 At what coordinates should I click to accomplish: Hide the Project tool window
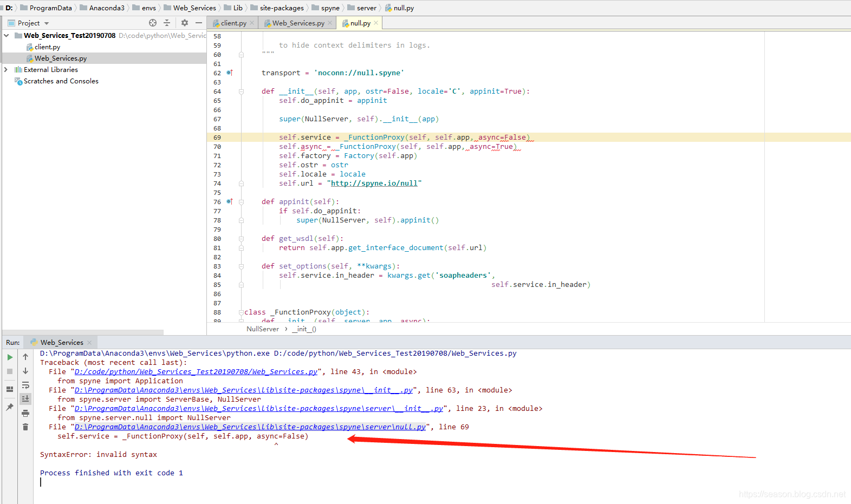199,23
